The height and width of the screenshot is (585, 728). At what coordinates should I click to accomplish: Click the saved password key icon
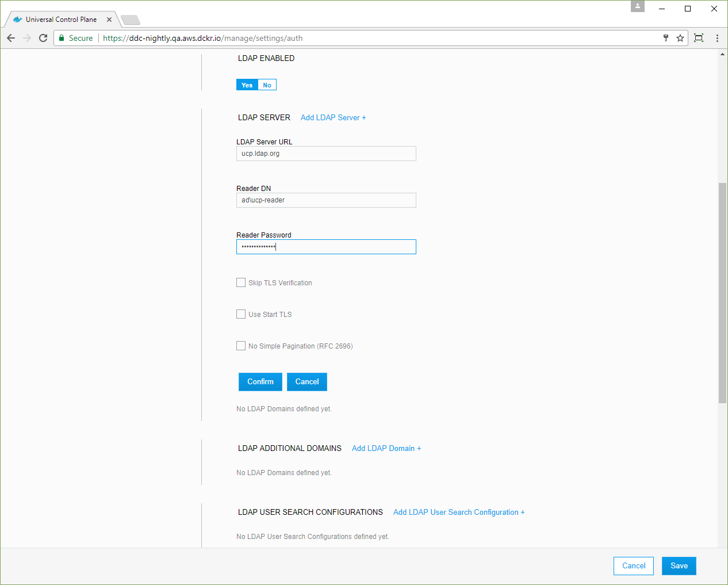pyautogui.click(x=666, y=38)
